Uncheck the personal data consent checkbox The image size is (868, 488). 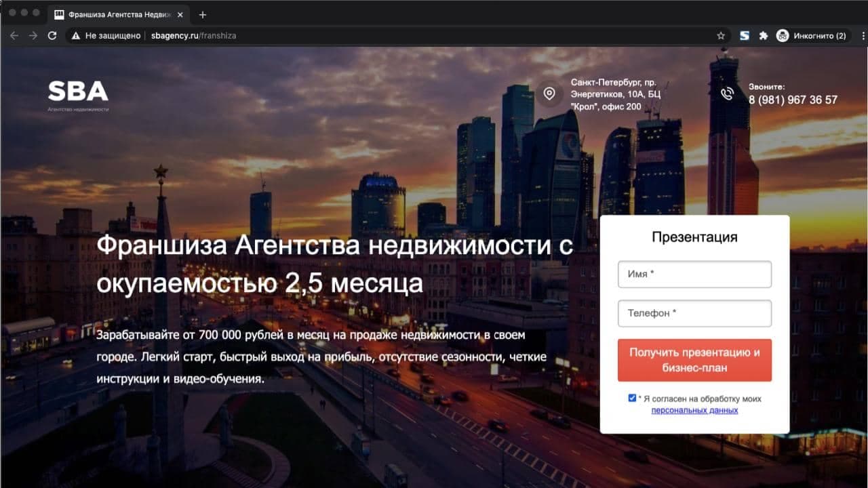pos(632,399)
